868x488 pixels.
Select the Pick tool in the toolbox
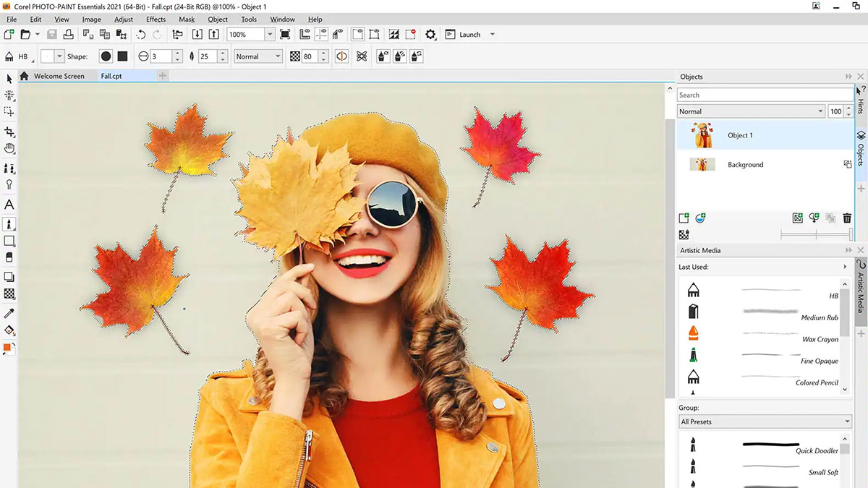(x=9, y=78)
